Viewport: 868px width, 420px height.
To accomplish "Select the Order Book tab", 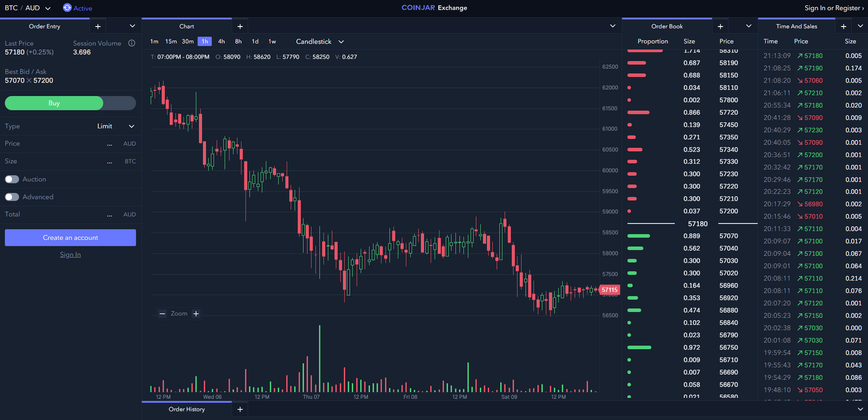I will coord(667,27).
